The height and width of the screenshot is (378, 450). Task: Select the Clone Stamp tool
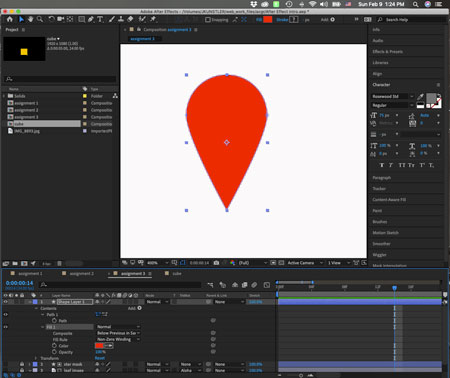point(121,19)
